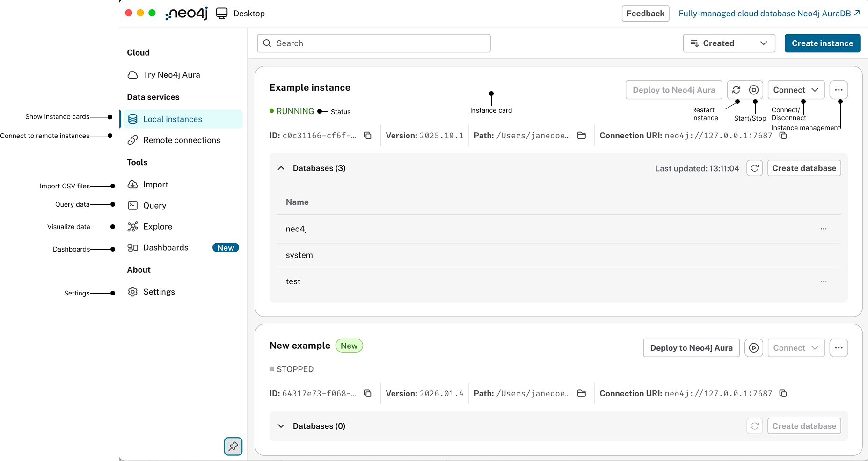Screen dimensions: 868x461
Task: Pin the sidebar with the pin icon
Action: [x=233, y=447]
